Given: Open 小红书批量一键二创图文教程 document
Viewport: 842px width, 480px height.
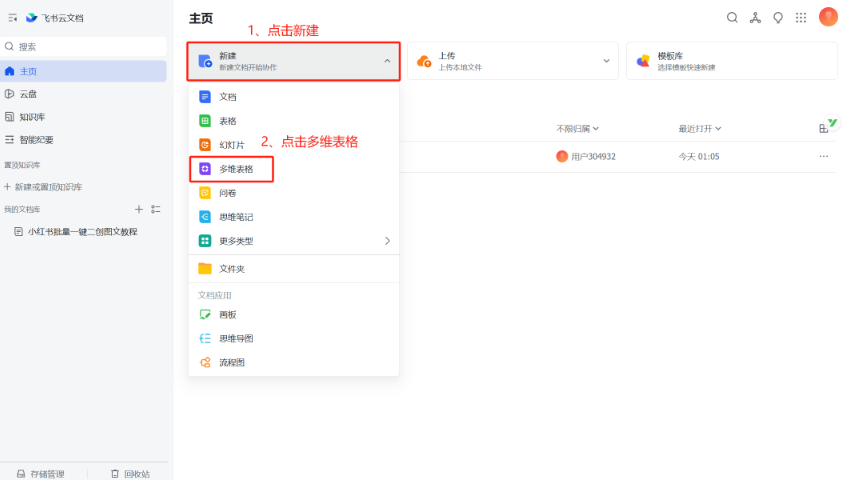Looking at the screenshot, I should point(82,232).
